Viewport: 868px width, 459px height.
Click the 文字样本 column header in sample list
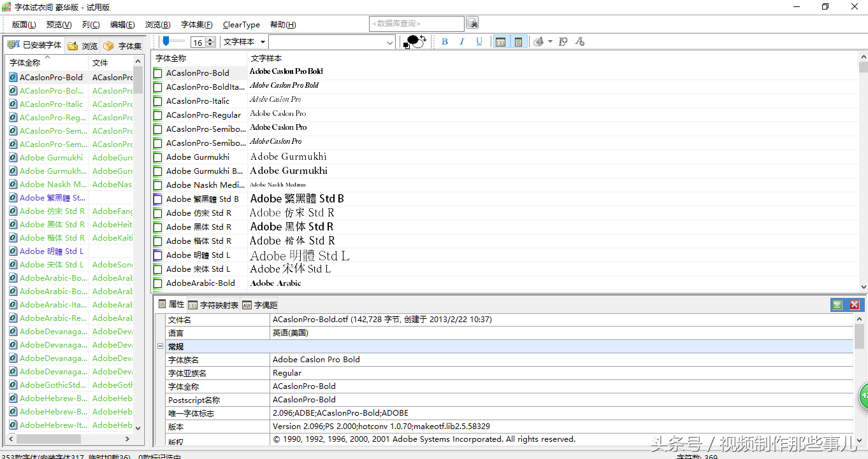click(x=553, y=58)
